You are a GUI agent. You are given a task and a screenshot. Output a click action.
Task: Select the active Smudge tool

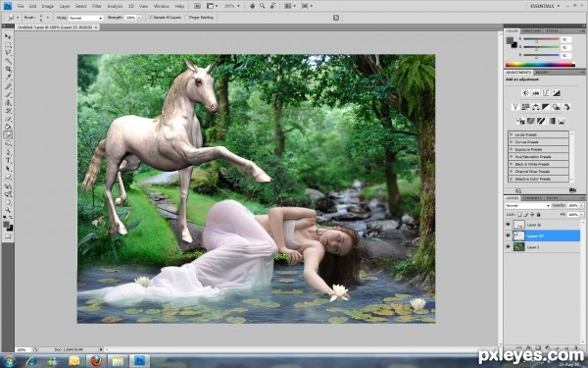8,135
